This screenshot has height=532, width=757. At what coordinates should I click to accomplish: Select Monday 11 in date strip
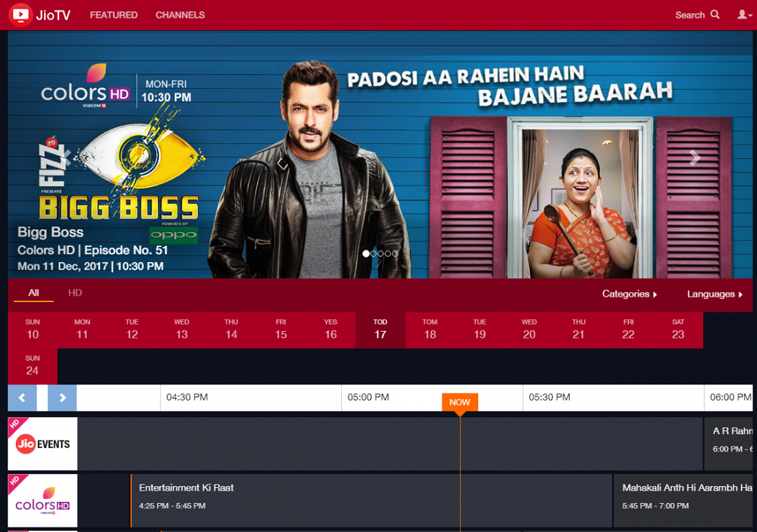(82, 330)
